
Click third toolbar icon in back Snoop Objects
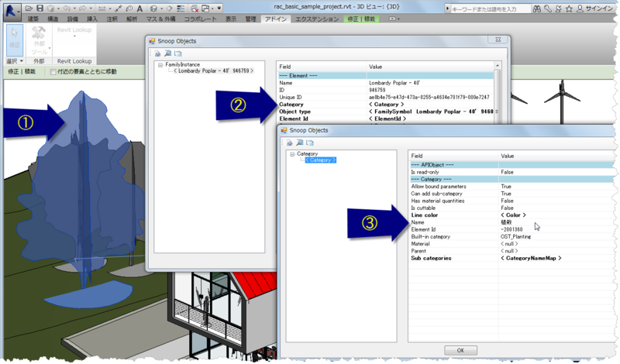[x=178, y=53]
